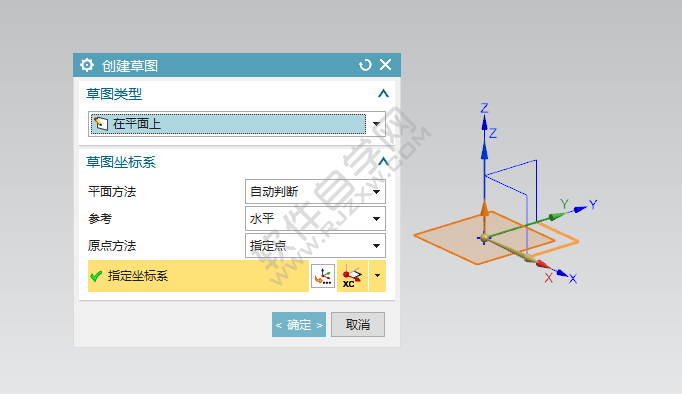Image resolution: width=682 pixels, height=394 pixels.
Task: Click the 参考 label
Action: click(x=100, y=218)
